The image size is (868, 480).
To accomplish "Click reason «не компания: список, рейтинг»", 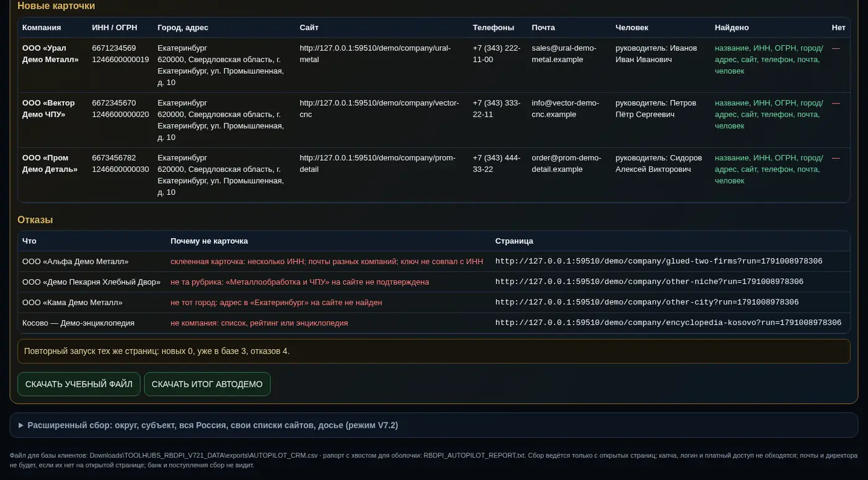I will click(x=227, y=322).
